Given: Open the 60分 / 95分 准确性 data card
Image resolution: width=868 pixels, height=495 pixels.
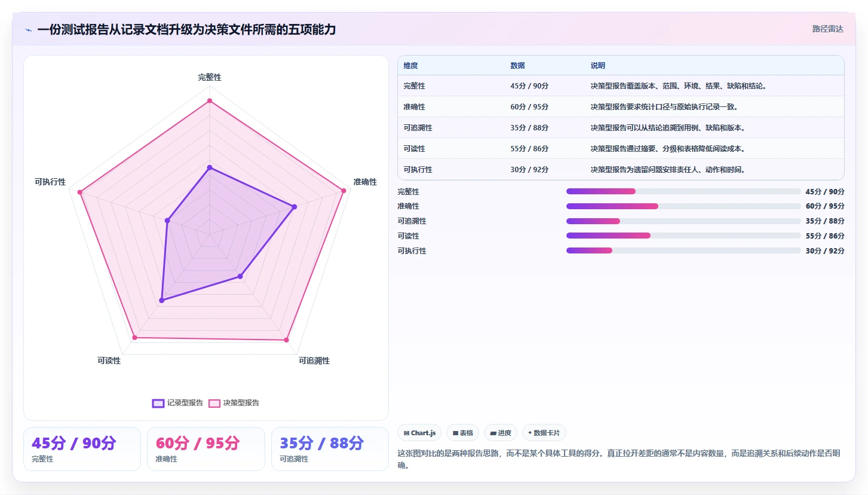Looking at the screenshot, I should pyautogui.click(x=206, y=449).
